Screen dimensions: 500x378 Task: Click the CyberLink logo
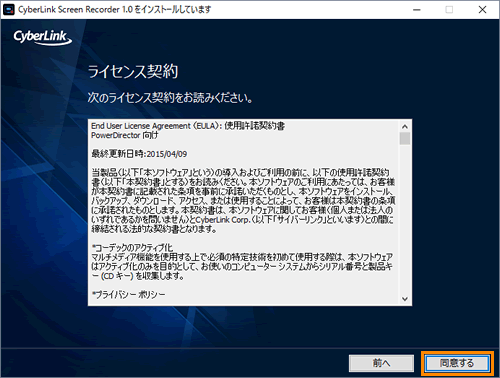(x=42, y=37)
